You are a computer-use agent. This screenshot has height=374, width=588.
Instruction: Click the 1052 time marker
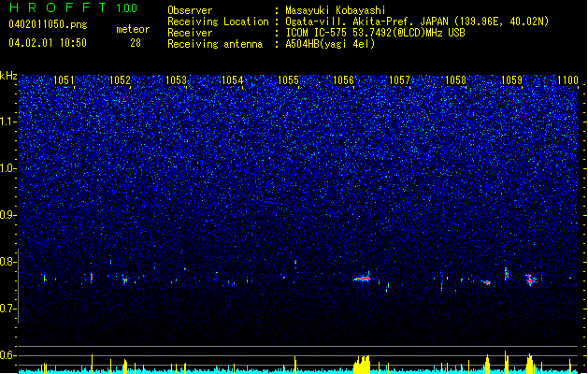click(120, 80)
